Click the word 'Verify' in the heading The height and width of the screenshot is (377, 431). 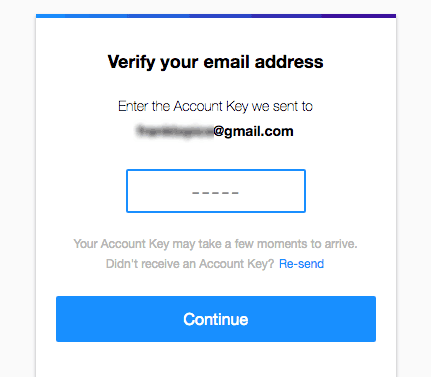click(x=132, y=62)
